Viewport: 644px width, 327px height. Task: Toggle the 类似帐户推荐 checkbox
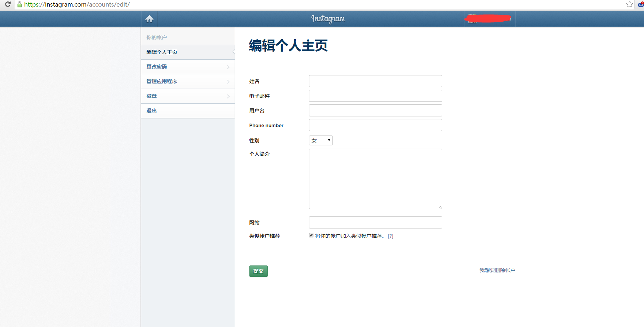click(311, 235)
